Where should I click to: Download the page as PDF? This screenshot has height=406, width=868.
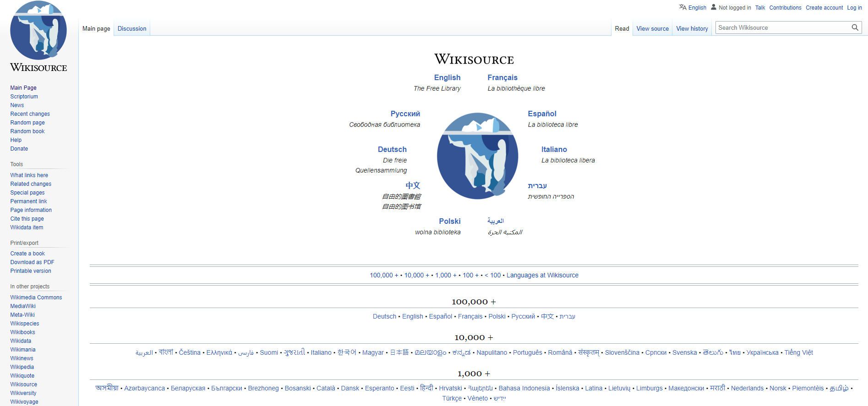[32, 262]
